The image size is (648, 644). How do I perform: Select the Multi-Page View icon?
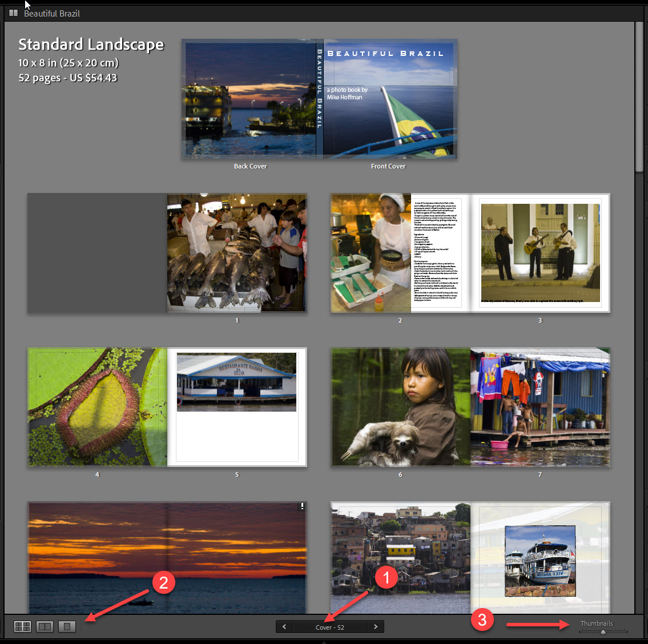pyautogui.click(x=22, y=626)
